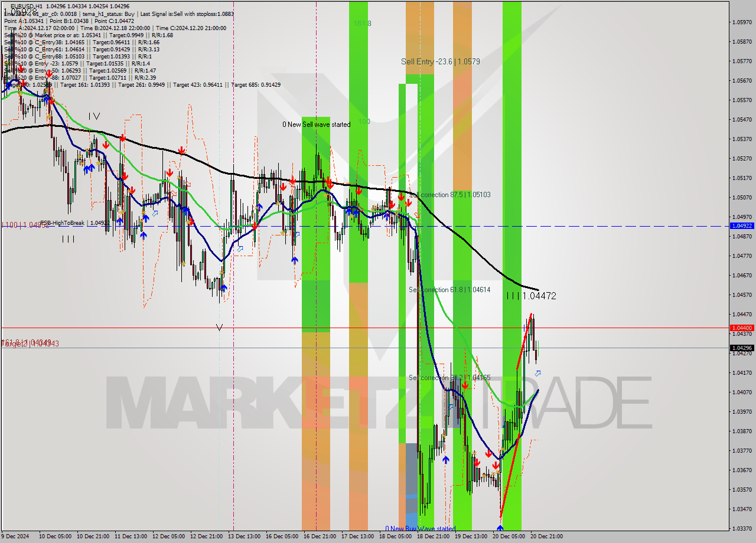Click the '13 Dec 13:00' time label
The width and height of the screenshot is (756, 543).
tap(244, 537)
